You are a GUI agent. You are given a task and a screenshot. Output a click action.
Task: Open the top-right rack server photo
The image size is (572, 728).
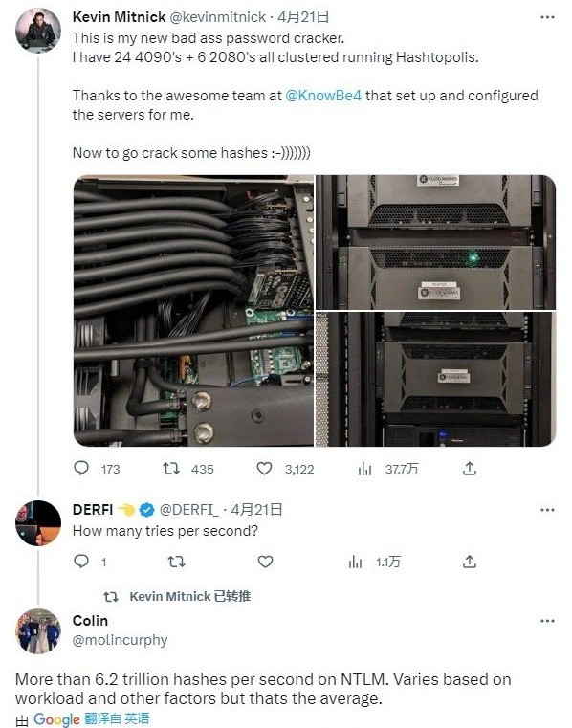pos(435,242)
